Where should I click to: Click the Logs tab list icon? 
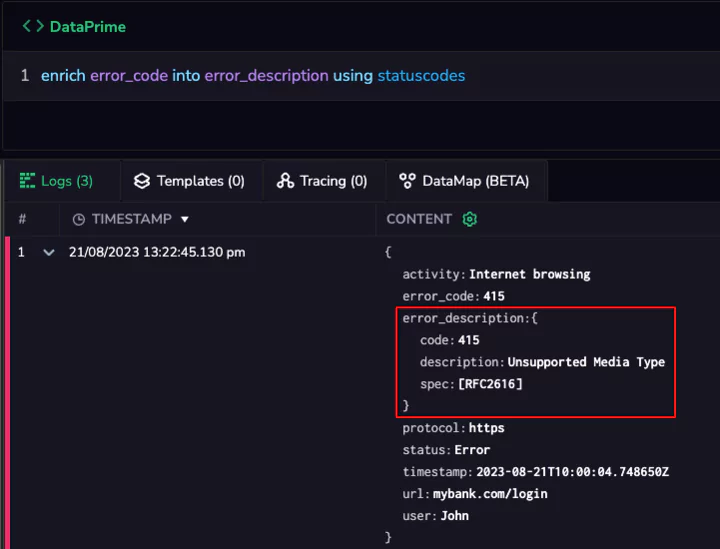tap(26, 181)
